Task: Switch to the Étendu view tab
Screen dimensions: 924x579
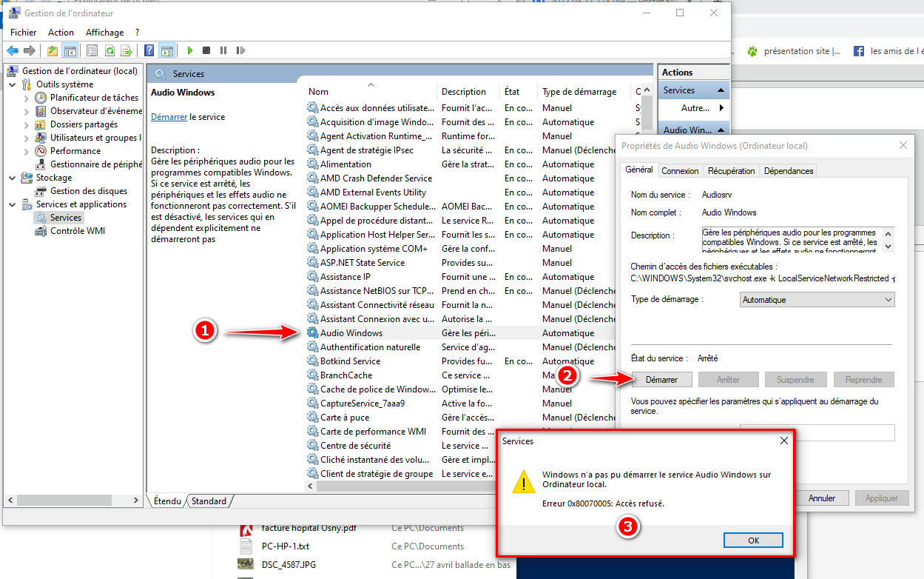Action: point(167,501)
